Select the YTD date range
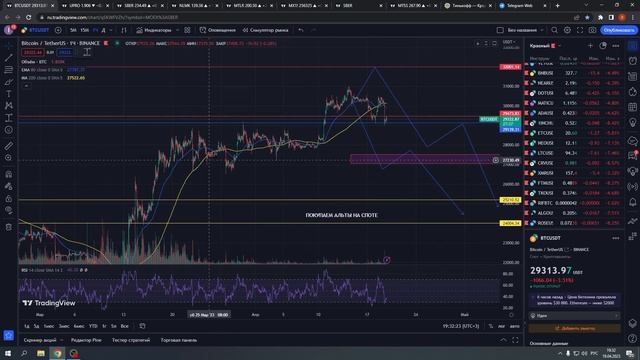Image resolution: width=640 pixels, height=360 pixels. click(x=93, y=326)
